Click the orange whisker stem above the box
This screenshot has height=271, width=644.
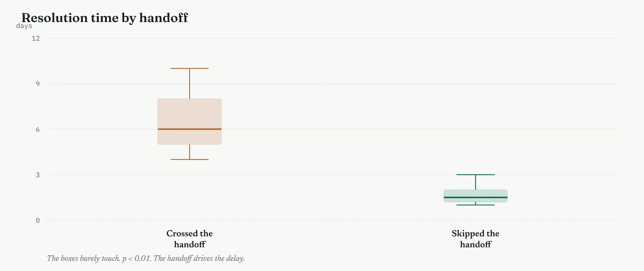click(x=190, y=84)
